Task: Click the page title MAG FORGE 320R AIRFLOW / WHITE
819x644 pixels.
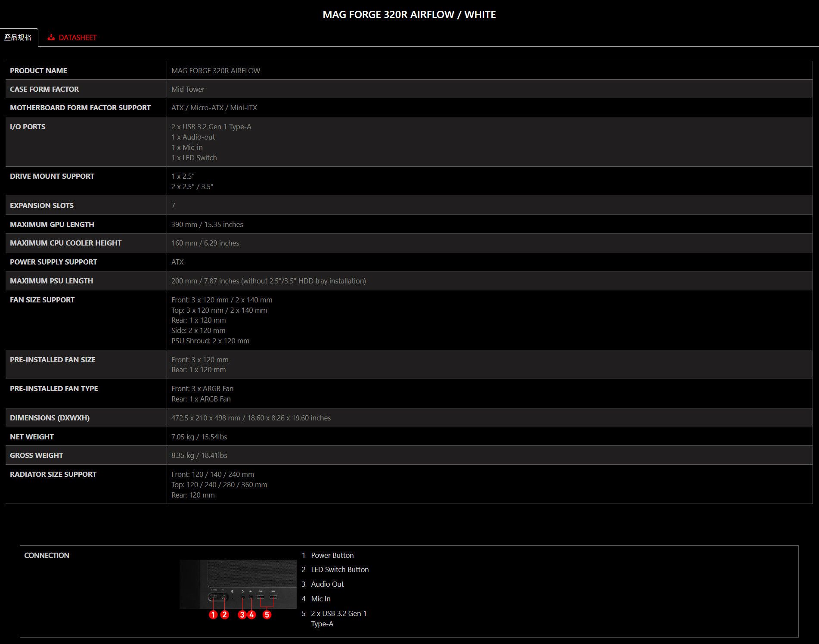Action: tap(409, 15)
